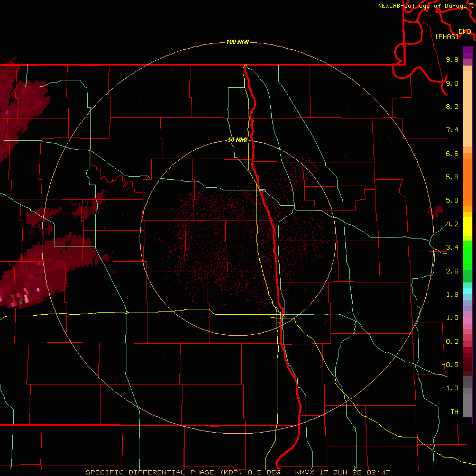476x476 pixels.
Task: Pick the bright green color bar segment
Action: [467, 255]
